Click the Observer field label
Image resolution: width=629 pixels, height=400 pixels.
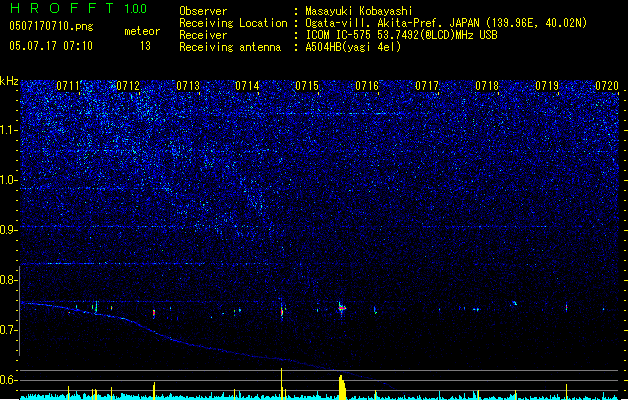coord(203,11)
